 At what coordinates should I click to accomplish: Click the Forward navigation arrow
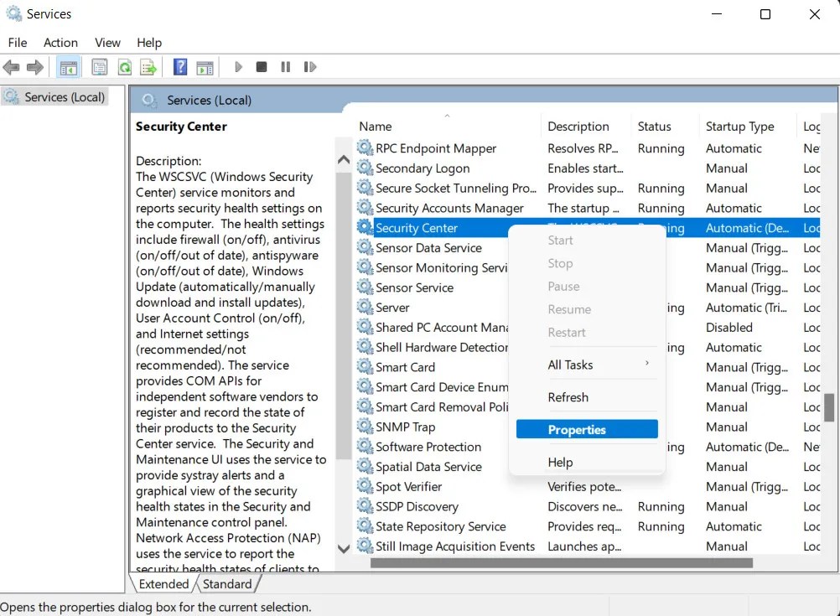34,66
